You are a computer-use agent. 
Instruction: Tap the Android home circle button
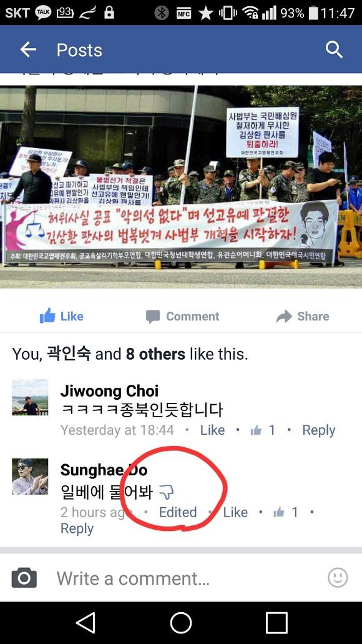[x=181, y=623]
